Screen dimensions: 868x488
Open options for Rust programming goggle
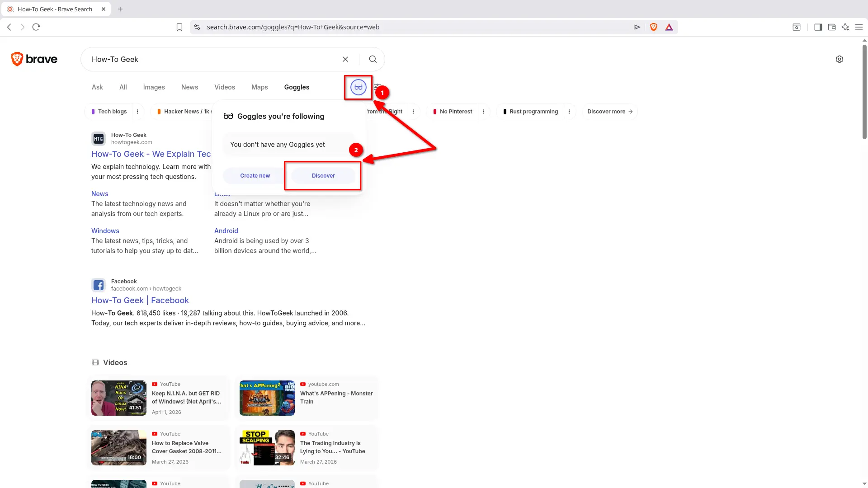(x=569, y=112)
